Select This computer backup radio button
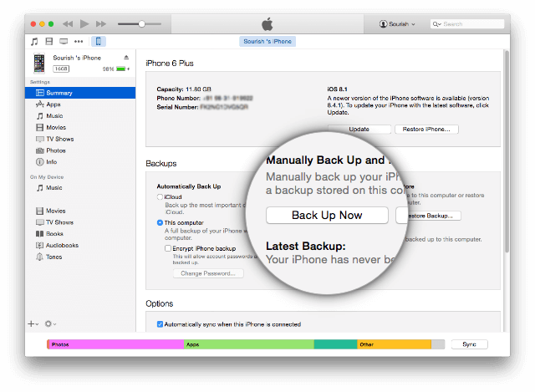 pyautogui.click(x=160, y=223)
